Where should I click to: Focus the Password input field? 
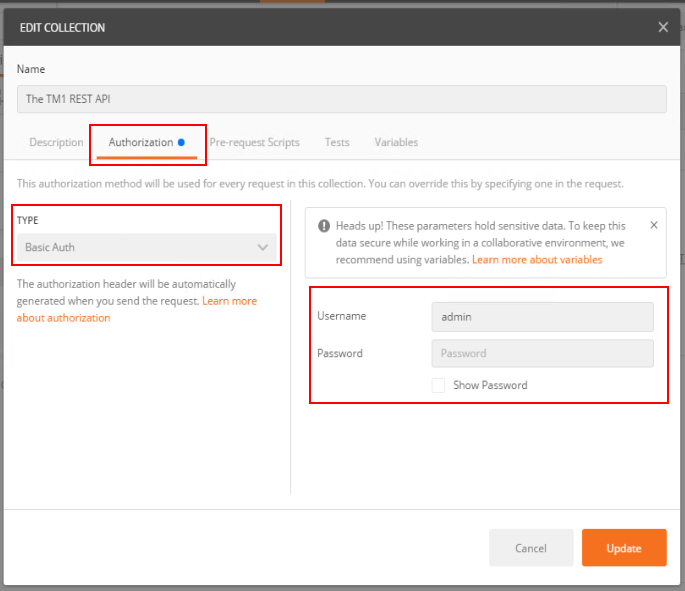tap(541, 353)
